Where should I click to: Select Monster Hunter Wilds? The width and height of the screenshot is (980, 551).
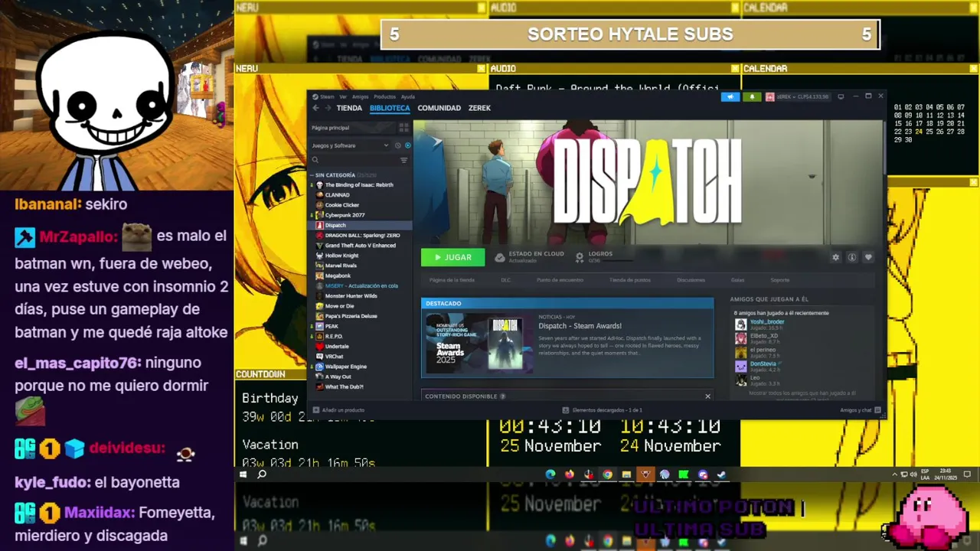click(x=351, y=296)
